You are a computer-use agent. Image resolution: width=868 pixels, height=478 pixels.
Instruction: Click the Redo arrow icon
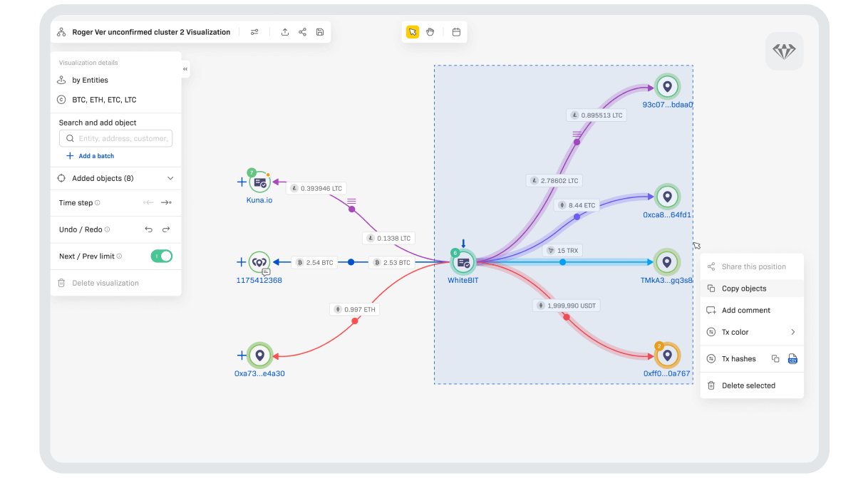[x=166, y=229]
